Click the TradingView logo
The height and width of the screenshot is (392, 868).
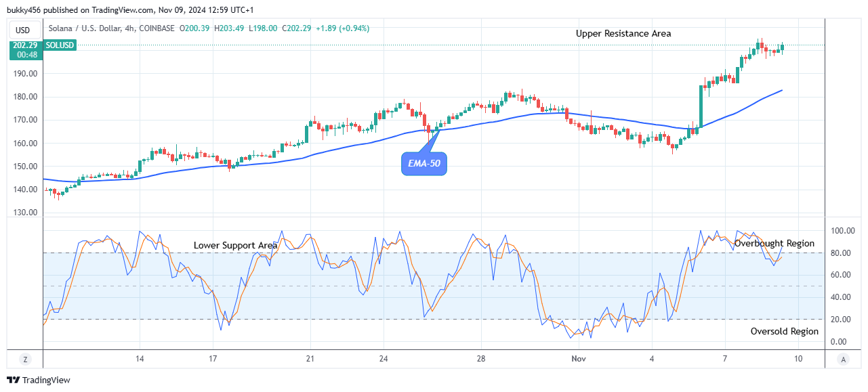tap(39, 380)
